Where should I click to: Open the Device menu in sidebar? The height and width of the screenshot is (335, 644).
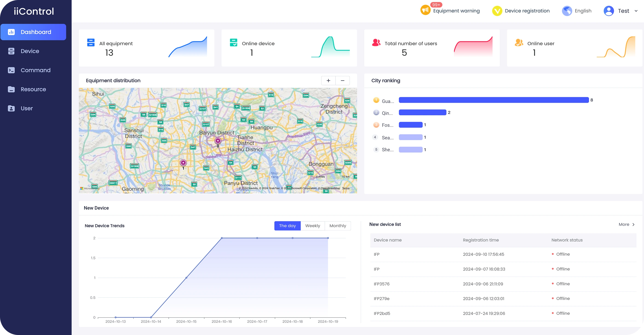(x=30, y=51)
